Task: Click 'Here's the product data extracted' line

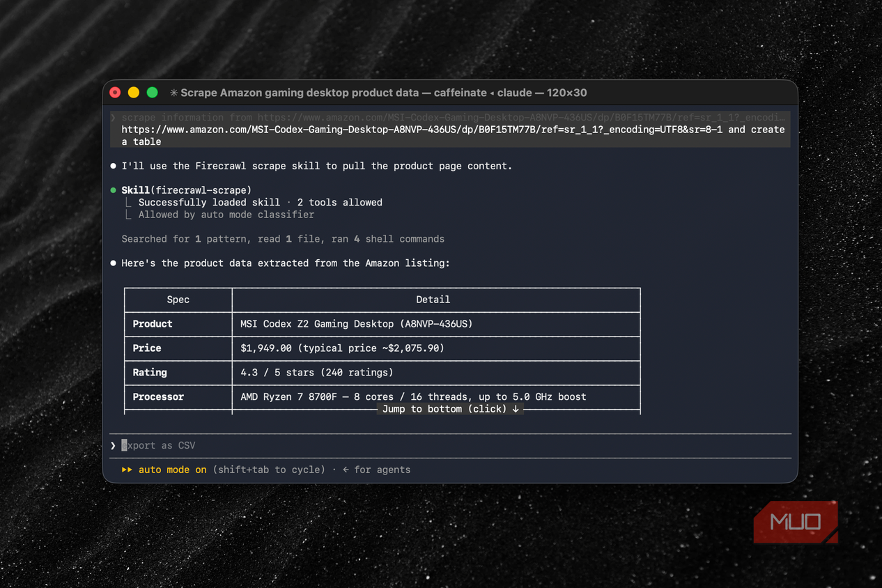Action: (x=286, y=263)
